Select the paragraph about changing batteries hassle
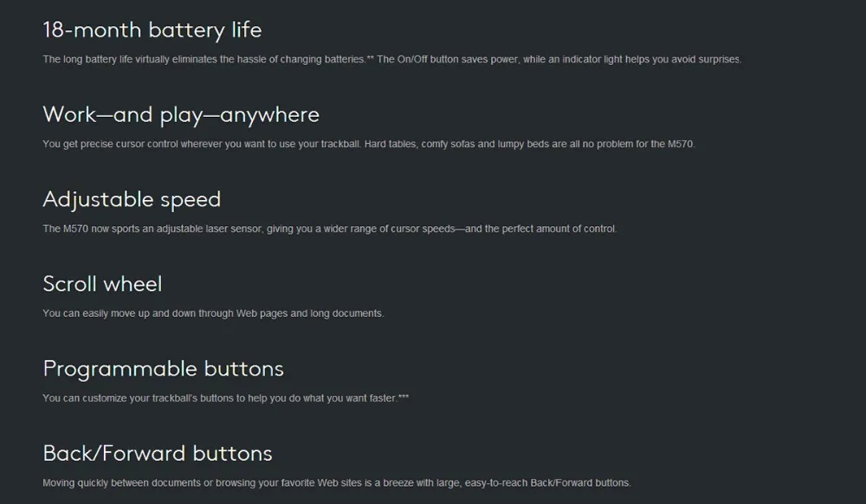This screenshot has width=866, height=504. point(392,59)
